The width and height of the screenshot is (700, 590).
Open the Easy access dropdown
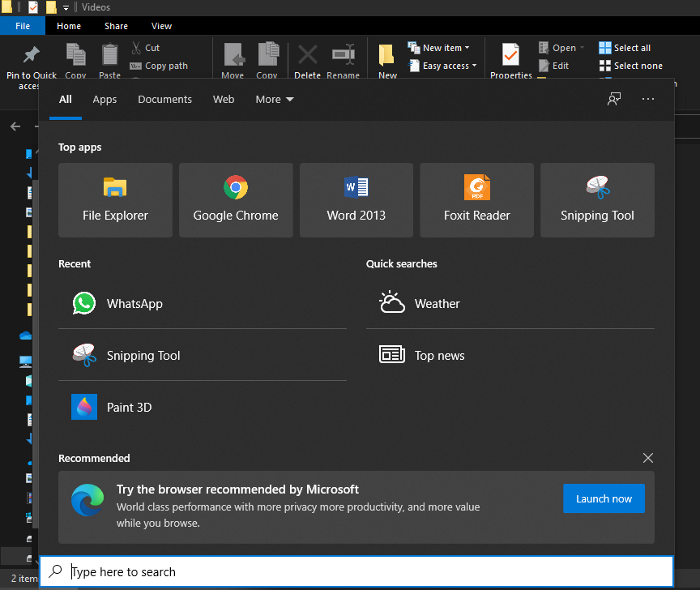[449, 66]
